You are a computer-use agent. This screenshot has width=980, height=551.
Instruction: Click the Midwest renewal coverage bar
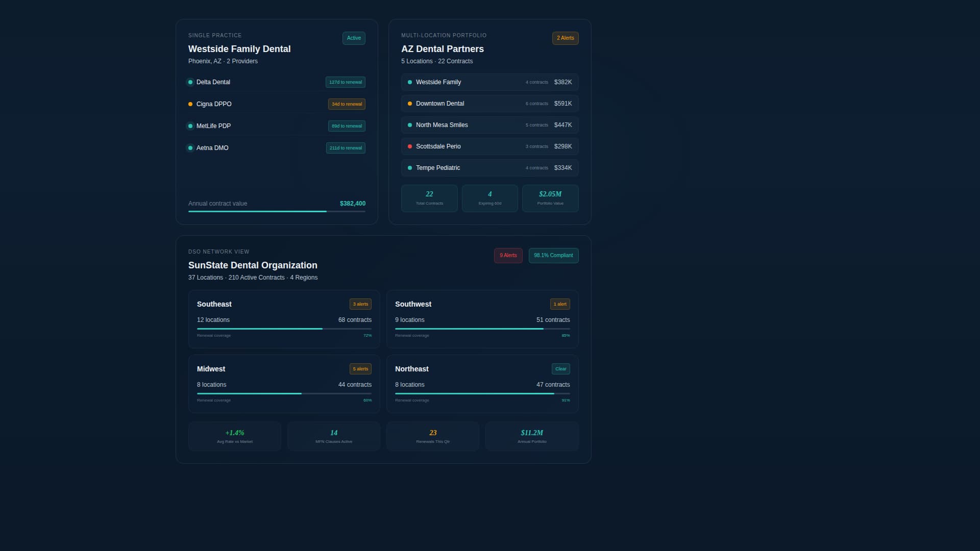click(x=284, y=394)
